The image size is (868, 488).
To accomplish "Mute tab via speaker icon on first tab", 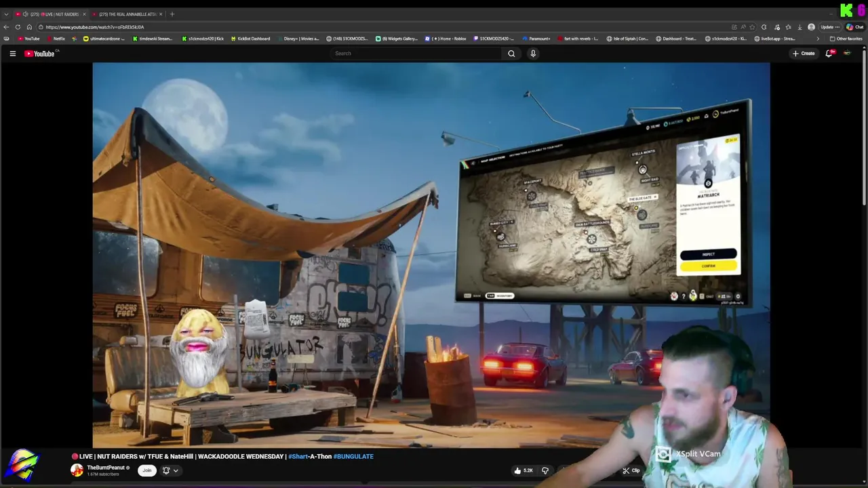I will pos(25,14).
